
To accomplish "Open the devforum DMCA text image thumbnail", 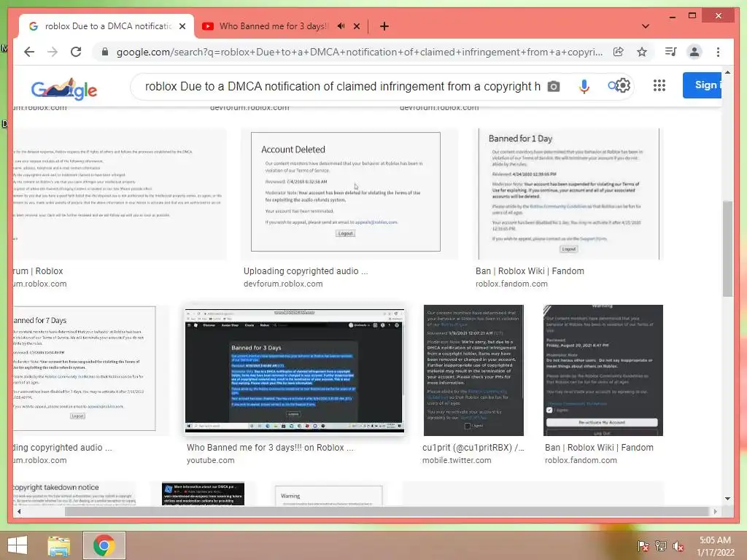I will click(119, 194).
